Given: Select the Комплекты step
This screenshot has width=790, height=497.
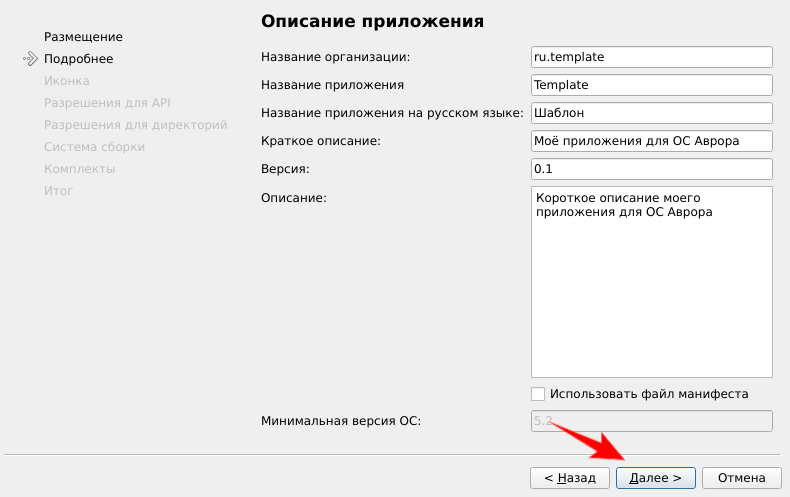Looking at the screenshot, I should [79, 169].
